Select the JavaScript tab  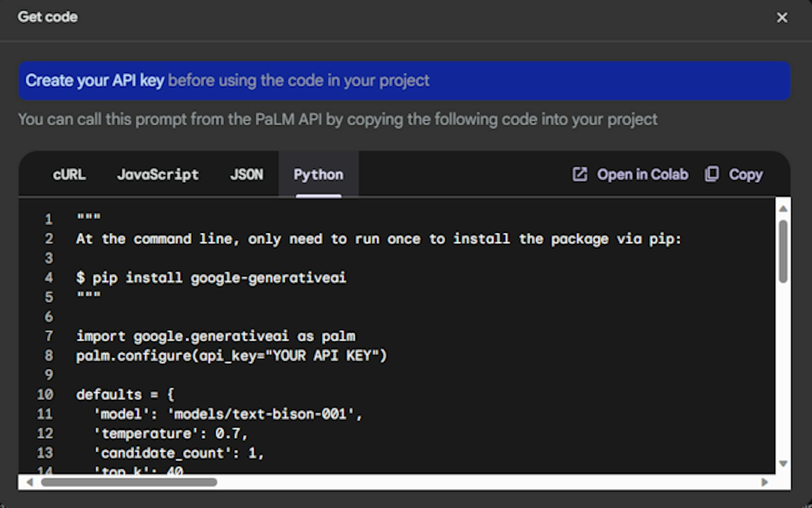point(157,174)
